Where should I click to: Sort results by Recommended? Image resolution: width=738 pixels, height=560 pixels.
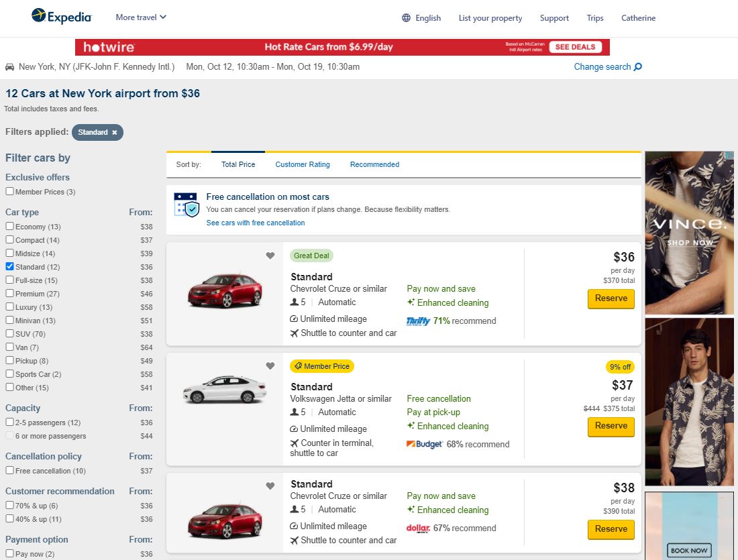coord(374,164)
